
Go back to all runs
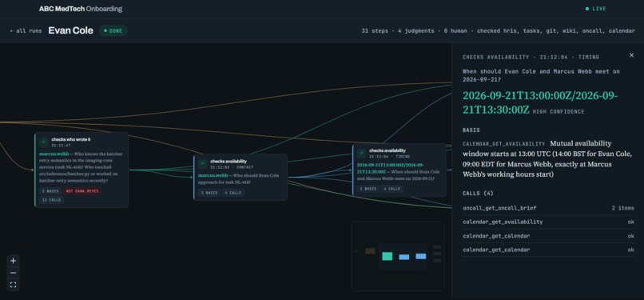click(x=26, y=31)
